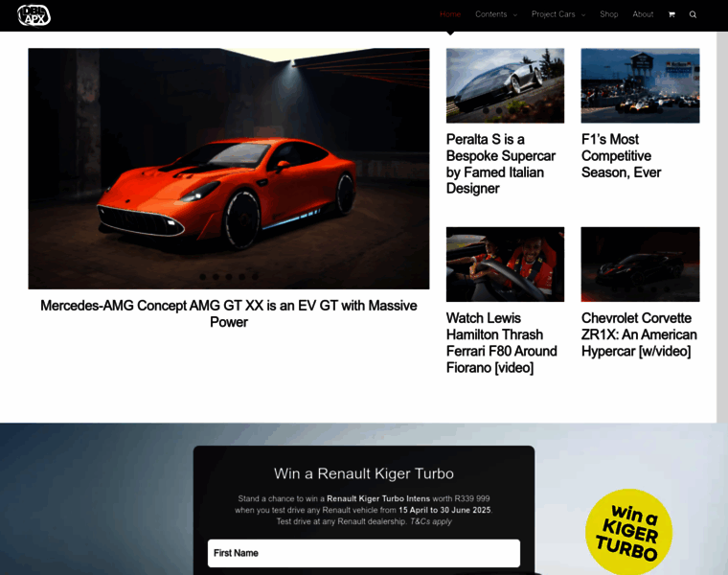Open search via the magnifier icon
This screenshot has height=575, width=728.
click(x=693, y=14)
